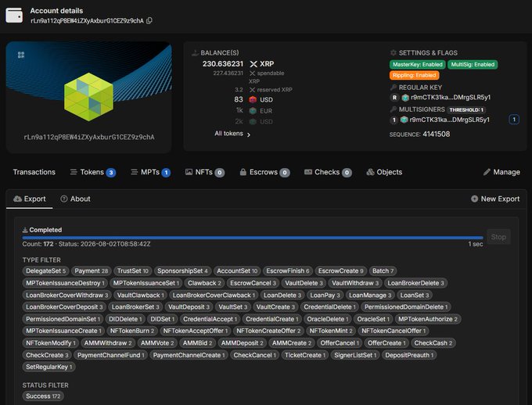This screenshot has width=532, height=405.
Task: Click the MultiSig: Enabled flag badge
Action: [x=473, y=64]
